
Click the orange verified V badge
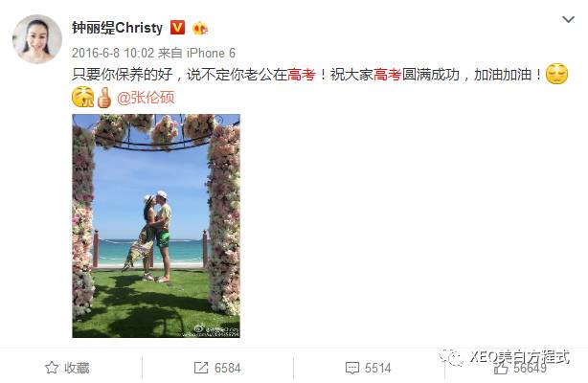click(177, 28)
